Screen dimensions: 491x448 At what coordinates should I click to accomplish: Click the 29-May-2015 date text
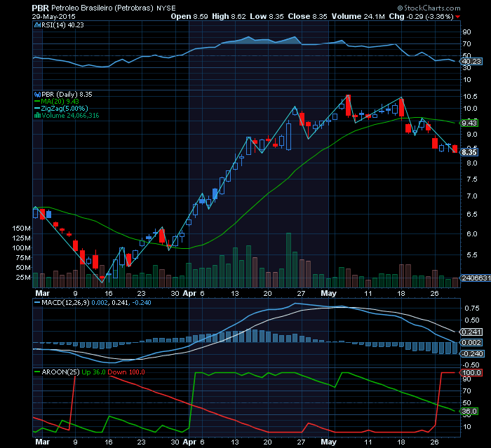[x=53, y=17]
